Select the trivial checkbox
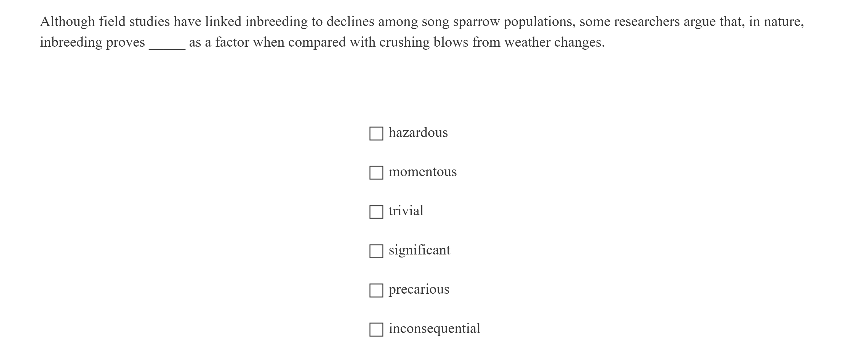 pos(376,212)
